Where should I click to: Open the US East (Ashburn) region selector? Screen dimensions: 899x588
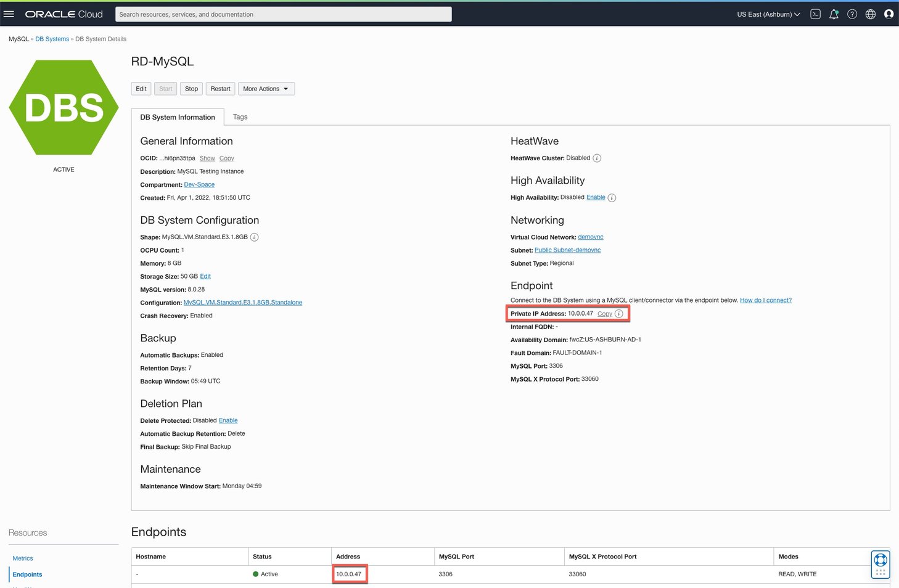coord(768,14)
